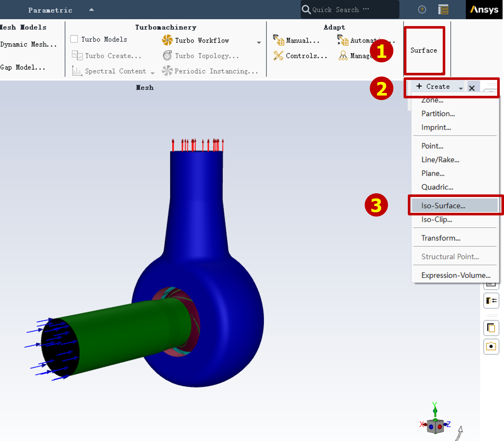Open adaption Controls settings

(x=300, y=56)
